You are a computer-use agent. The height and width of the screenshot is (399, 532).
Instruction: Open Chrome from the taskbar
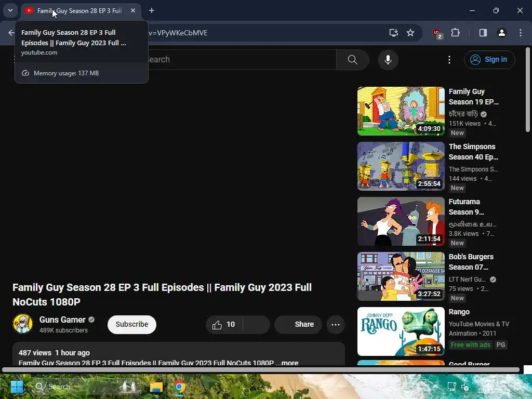pyautogui.click(x=179, y=387)
